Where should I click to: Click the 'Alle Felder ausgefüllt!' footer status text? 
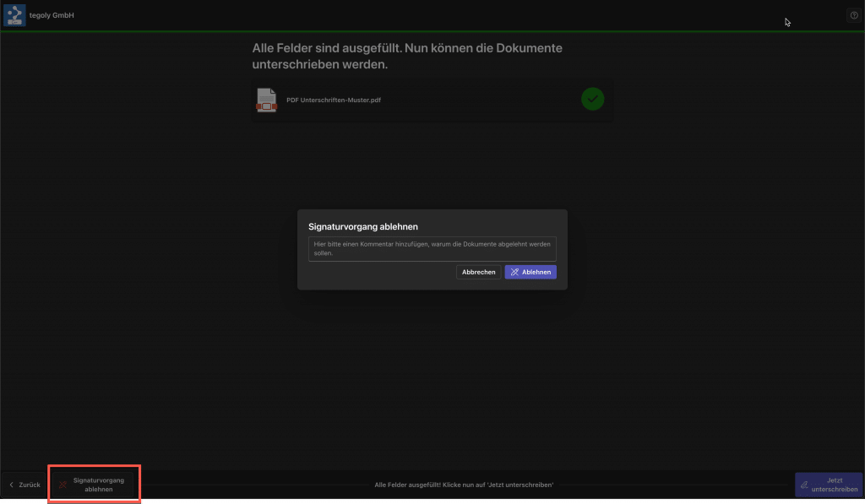click(464, 485)
